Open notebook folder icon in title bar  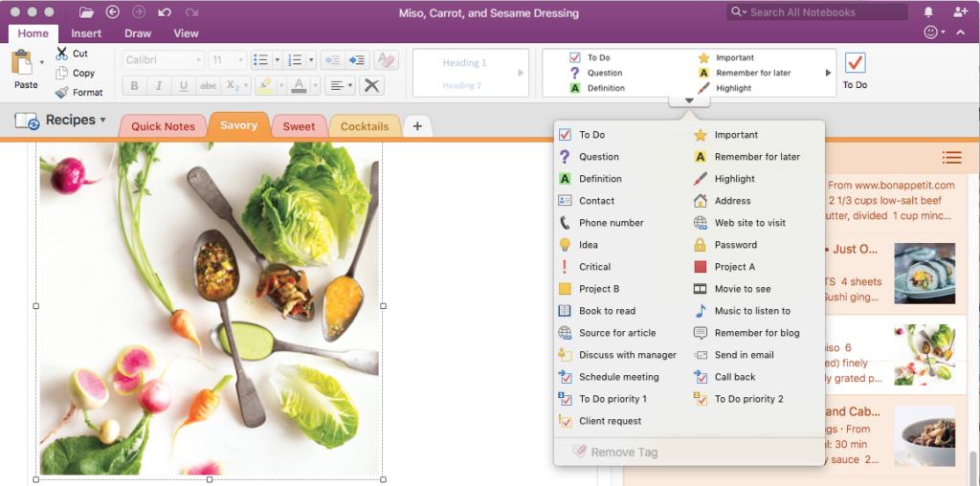[x=87, y=11]
